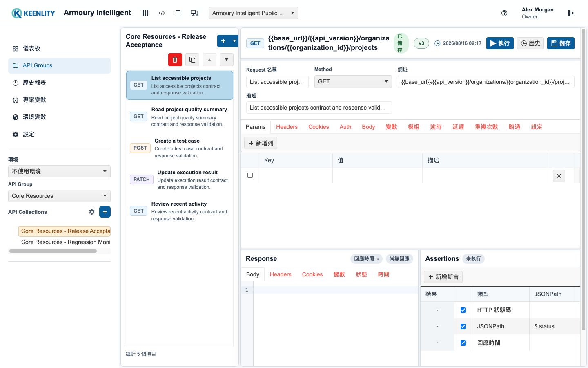
Task: Click 新增斷言 to add assertion
Action: coord(443,277)
